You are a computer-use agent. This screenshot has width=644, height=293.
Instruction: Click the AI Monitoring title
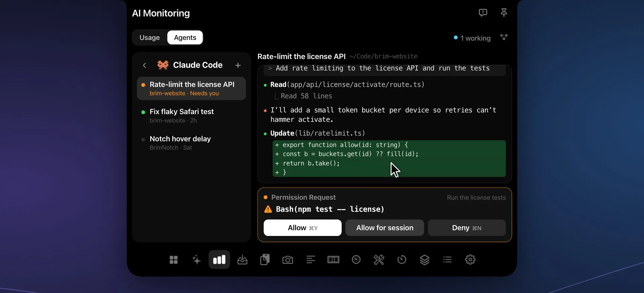161,13
